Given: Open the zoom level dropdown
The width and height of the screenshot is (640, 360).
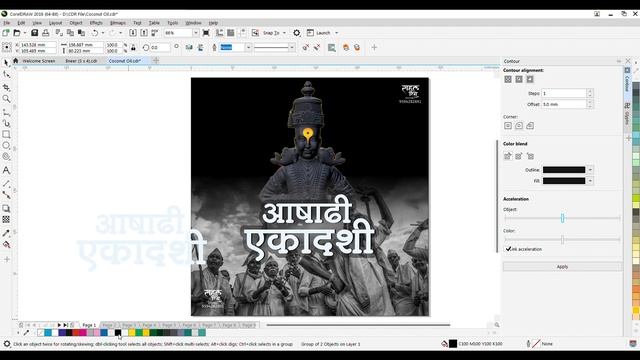Looking at the screenshot, I should pyautogui.click(x=196, y=33).
